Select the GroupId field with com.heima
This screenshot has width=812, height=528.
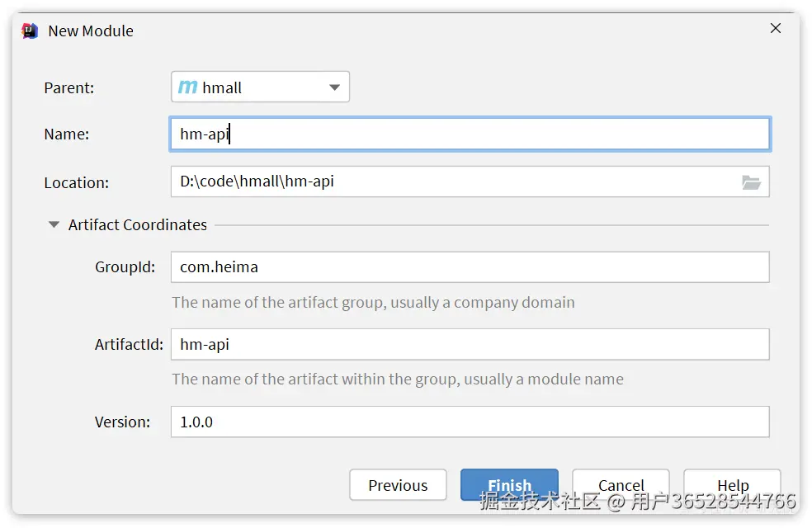point(470,267)
